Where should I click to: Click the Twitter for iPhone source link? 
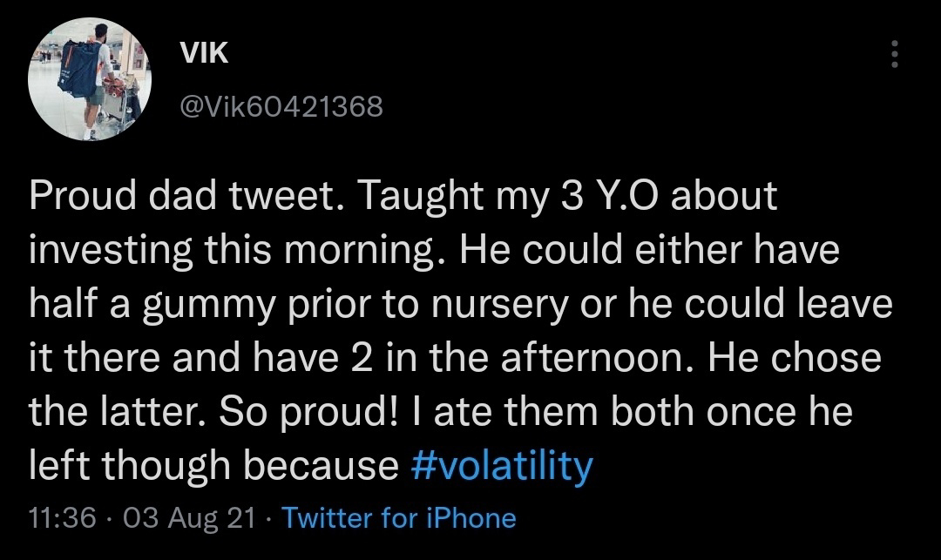(400, 519)
